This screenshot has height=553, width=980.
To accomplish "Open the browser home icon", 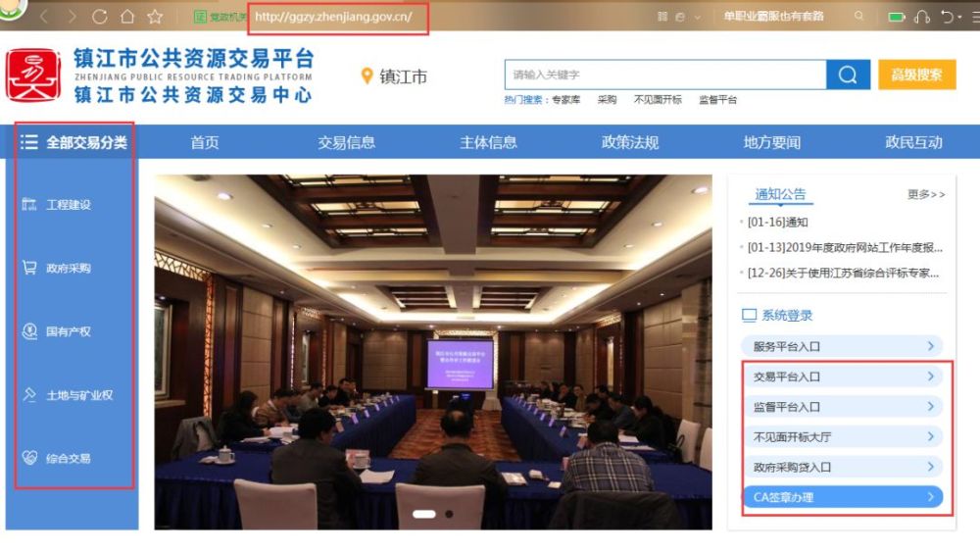I will click(x=127, y=17).
